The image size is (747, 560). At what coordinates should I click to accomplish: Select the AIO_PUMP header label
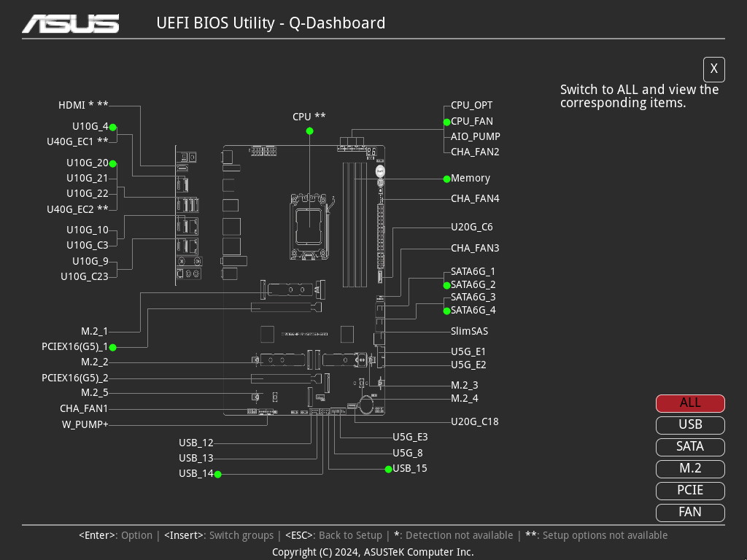[x=476, y=136]
